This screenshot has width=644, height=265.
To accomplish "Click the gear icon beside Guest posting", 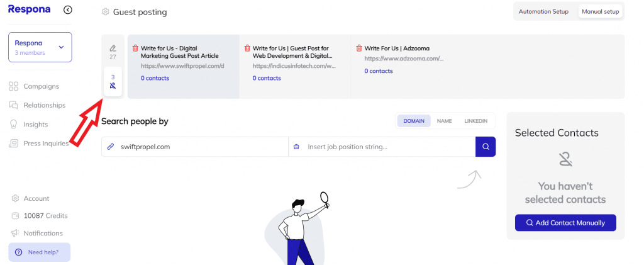I will [x=106, y=12].
